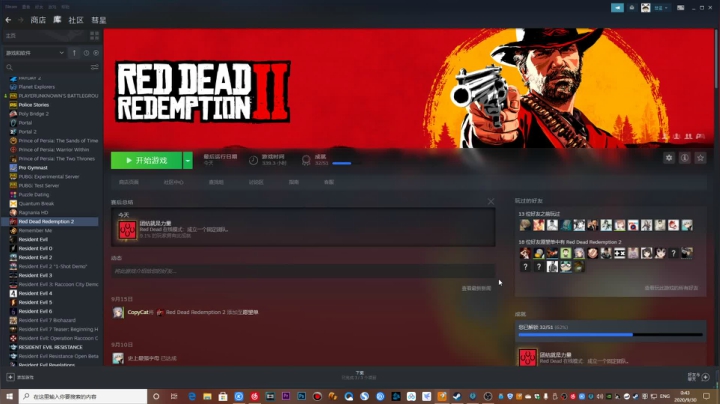The height and width of the screenshot is (404, 720).
Task: Start the game with the green play button
Action: point(146,160)
